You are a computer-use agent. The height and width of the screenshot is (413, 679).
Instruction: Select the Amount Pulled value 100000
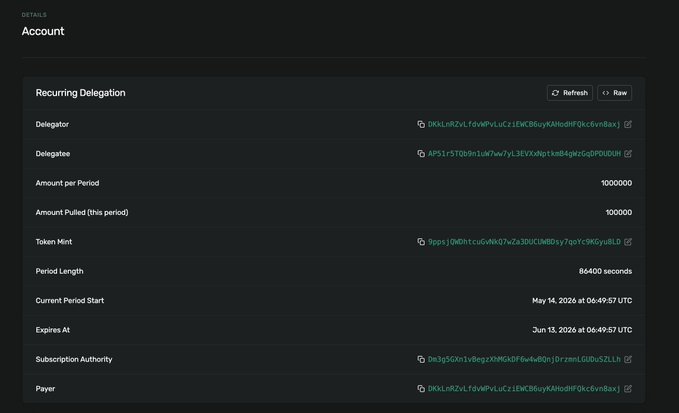pos(618,213)
